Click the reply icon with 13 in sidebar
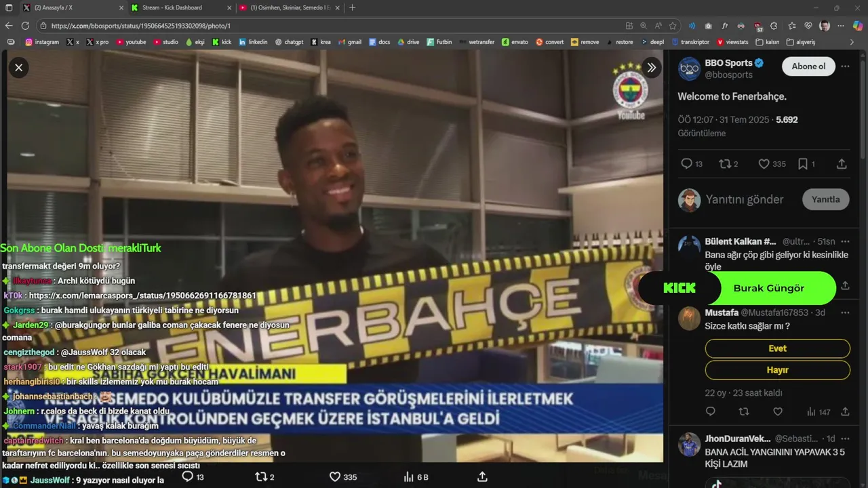The height and width of the screenshot is (488, 868). [692, 164]
